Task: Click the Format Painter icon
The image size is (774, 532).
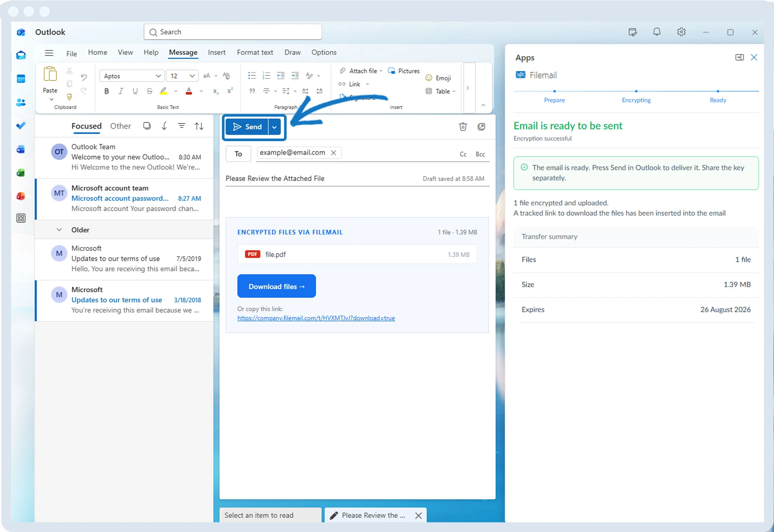Action: pos(69,97)
